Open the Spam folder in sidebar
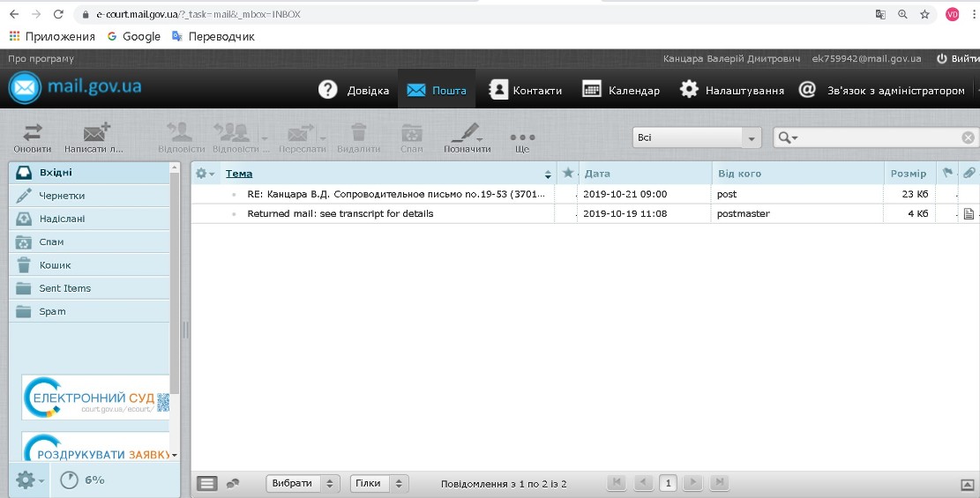Screen dimensions: 980x498 [x=89, y=311]
